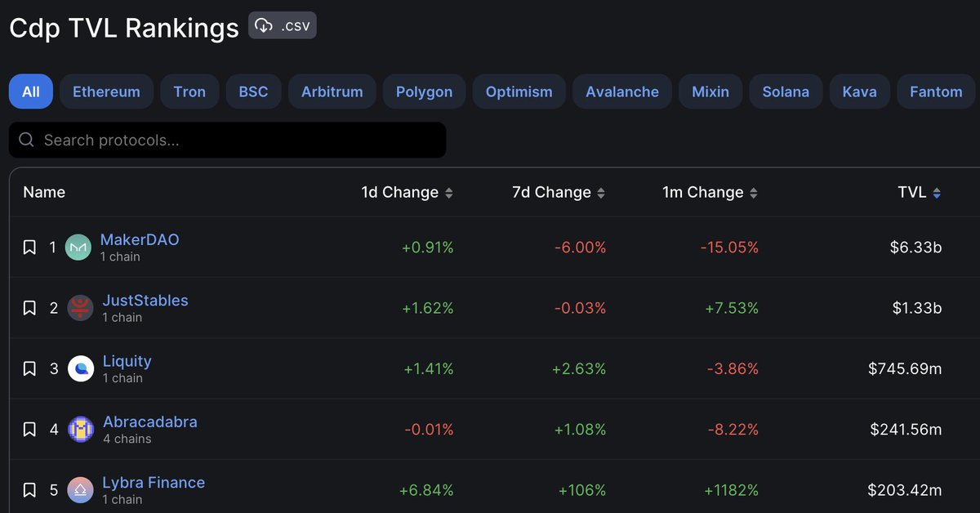Filter rankings by Kava

[x=859, y=91]
